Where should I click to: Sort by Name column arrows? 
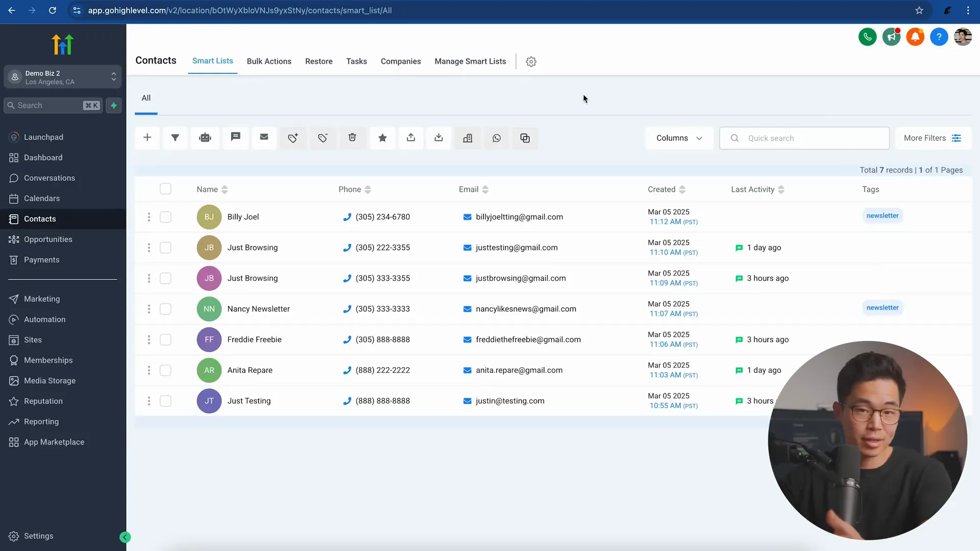click(x=225, y=190)
